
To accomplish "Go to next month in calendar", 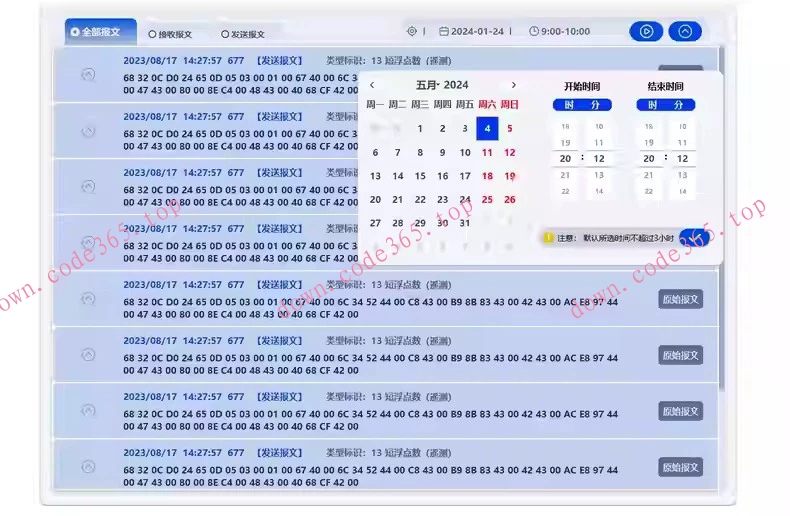I will point(513,85).
